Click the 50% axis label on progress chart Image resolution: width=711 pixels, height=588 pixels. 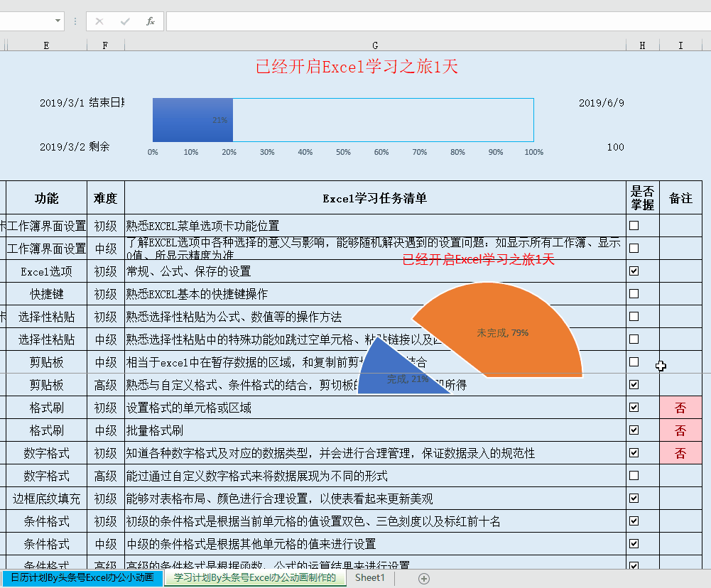tap(343, 152)
